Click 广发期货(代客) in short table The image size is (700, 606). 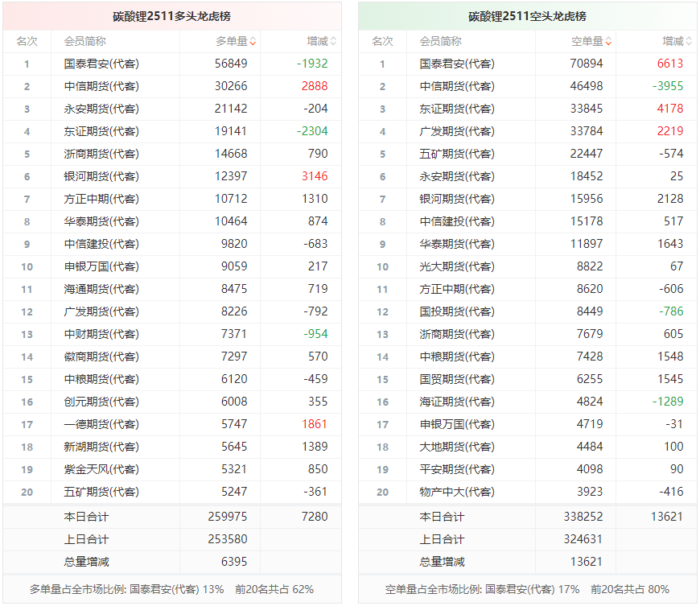[x=457, y=131]
